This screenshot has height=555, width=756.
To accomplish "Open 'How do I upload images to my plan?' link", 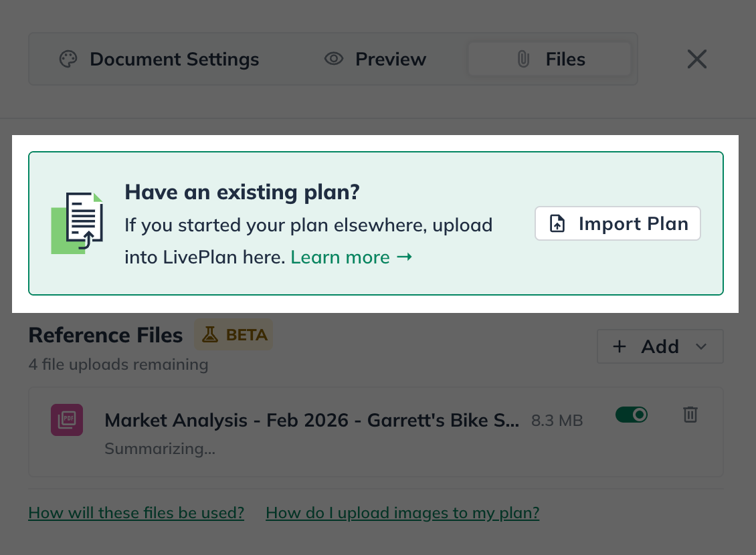I will [x=403, y=513].
